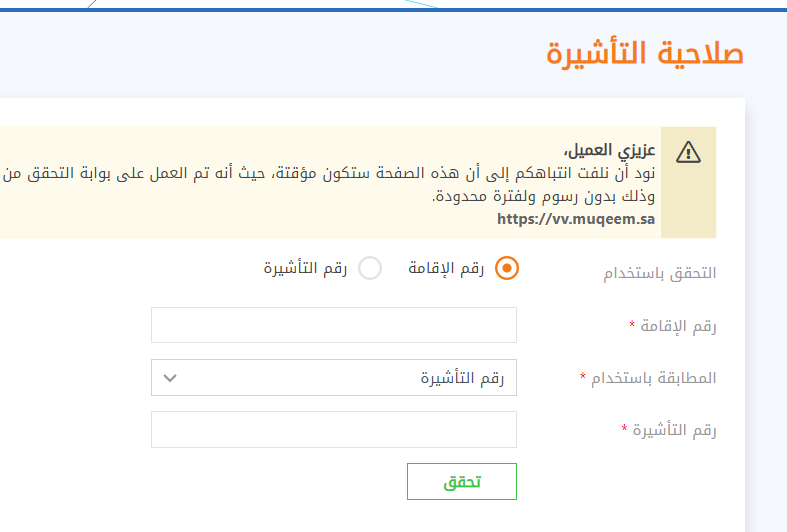Click the عزيزي العميل alert title
787x532 pixels.
pos(610,150)
